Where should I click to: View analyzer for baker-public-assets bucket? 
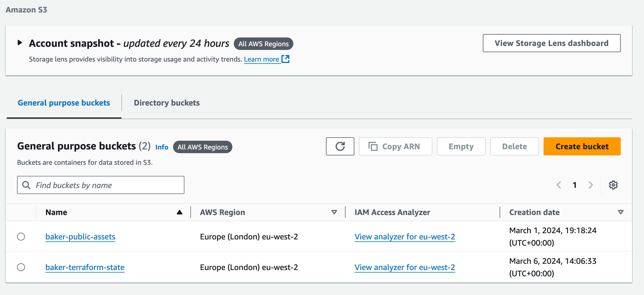[x=405, y=237]
